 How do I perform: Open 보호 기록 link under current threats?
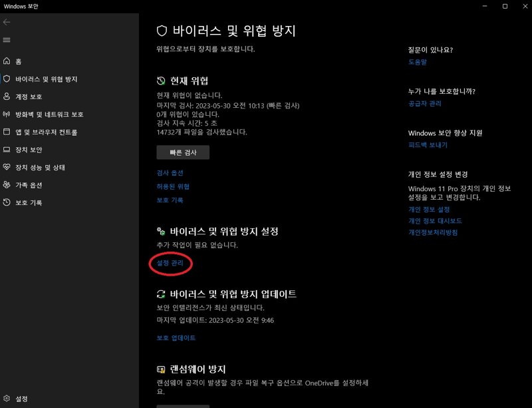point(170,200)
